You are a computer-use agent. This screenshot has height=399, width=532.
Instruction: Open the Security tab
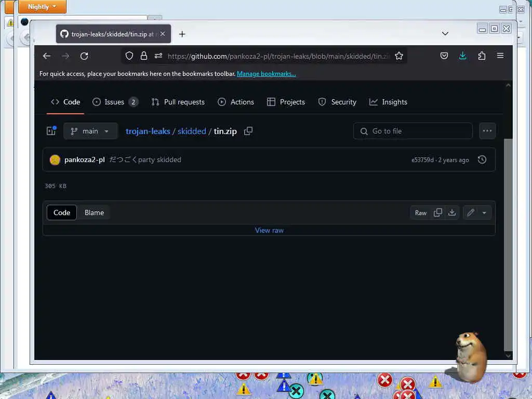tap(337, 102)
